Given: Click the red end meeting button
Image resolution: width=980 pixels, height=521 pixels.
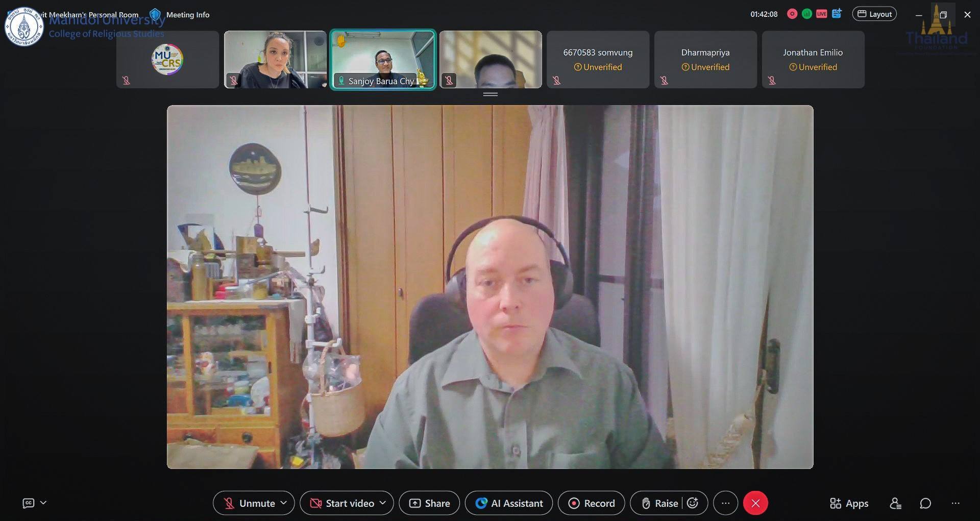Looking at the screenshot, I should coord(755,503).
